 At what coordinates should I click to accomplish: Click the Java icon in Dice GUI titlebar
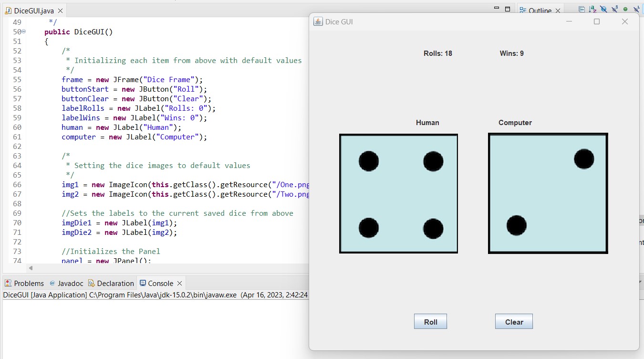pos(318,21)
